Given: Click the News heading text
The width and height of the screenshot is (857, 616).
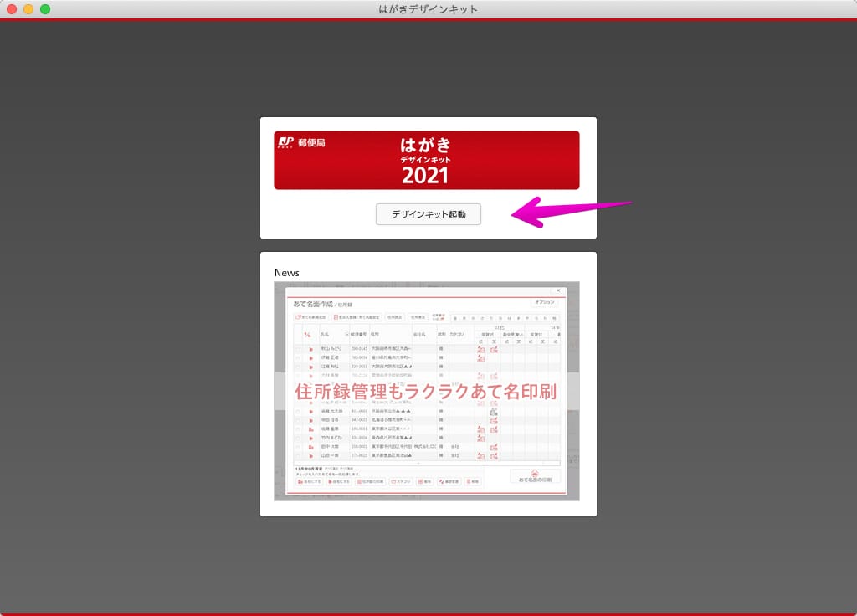Looking at the screenshot, I should click(286, 272).
